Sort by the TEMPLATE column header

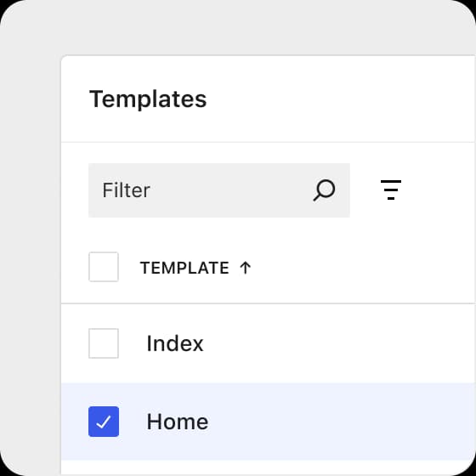(184, 268)
